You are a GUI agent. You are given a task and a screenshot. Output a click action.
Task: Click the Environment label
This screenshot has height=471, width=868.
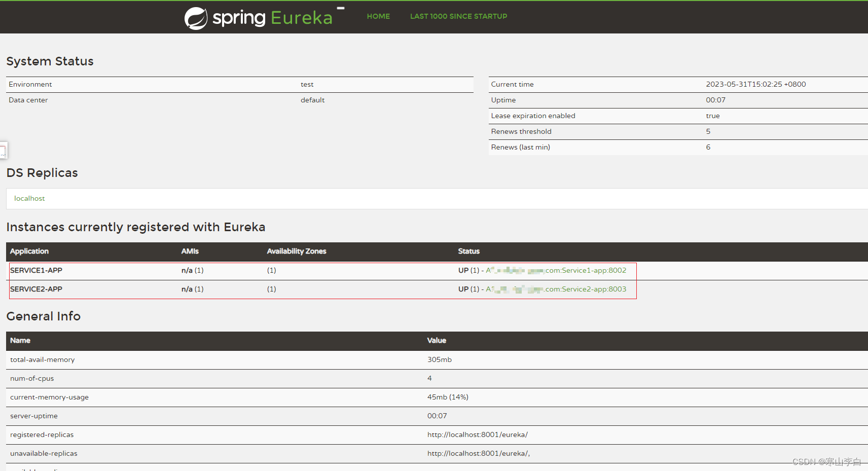(x=30, y=84)
